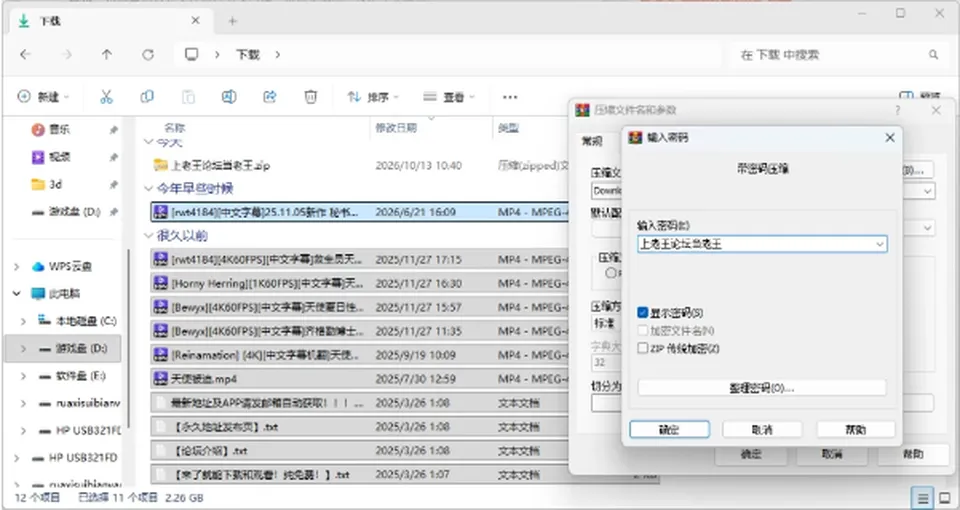The height and width of the screenshot is (510, 960).
Task: Open the 排序 sort dropdown
Action: click(x=373, y=97)
